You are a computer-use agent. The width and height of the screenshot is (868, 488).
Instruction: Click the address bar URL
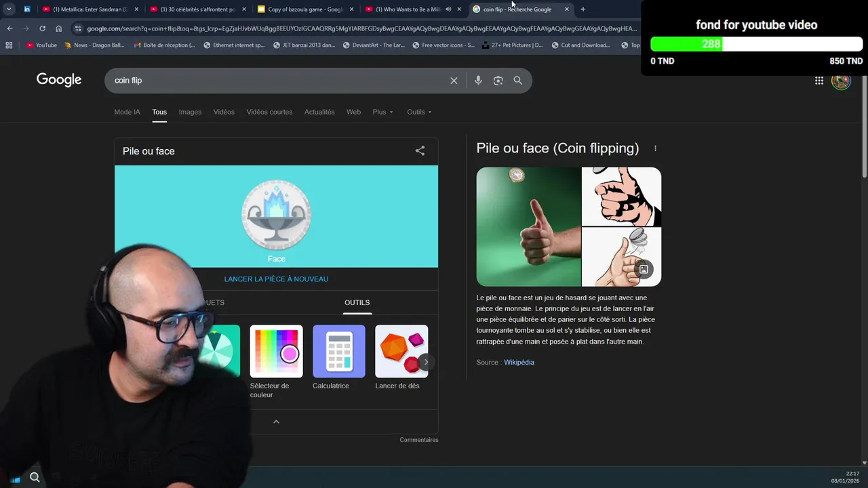coord(361,28)
